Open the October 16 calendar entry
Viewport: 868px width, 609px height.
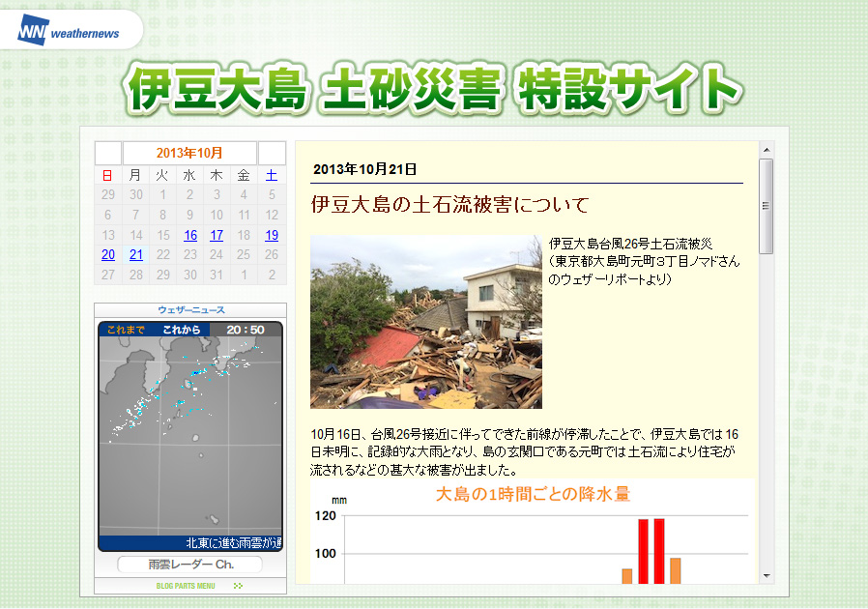pos(189,235)
